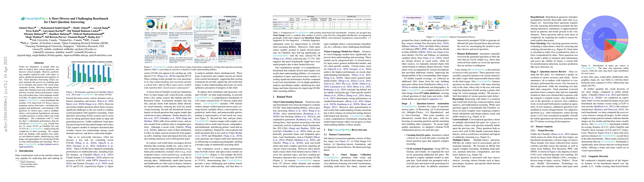This screenshot has height=182, width=644.
Task: Click the '1 Introduction' section heading
Action: point(24,151)
